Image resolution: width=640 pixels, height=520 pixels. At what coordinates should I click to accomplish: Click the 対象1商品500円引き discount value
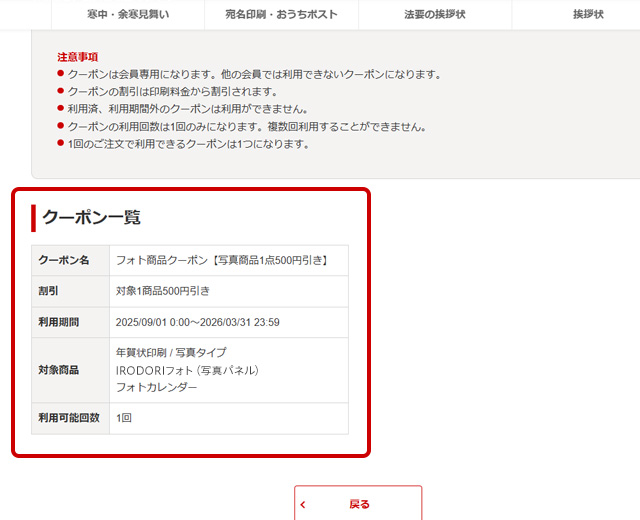coord(163,291)
